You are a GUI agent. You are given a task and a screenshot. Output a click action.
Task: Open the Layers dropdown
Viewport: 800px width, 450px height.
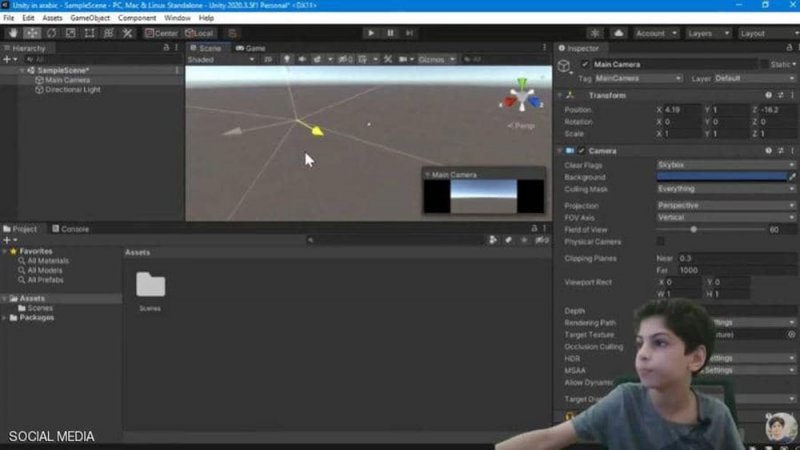point(709,33)
